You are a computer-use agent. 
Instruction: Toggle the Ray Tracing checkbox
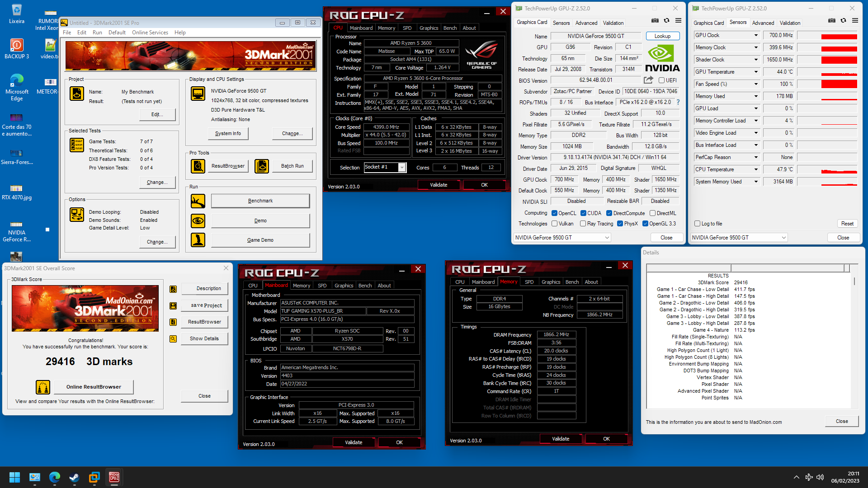(x=583, y=224)
